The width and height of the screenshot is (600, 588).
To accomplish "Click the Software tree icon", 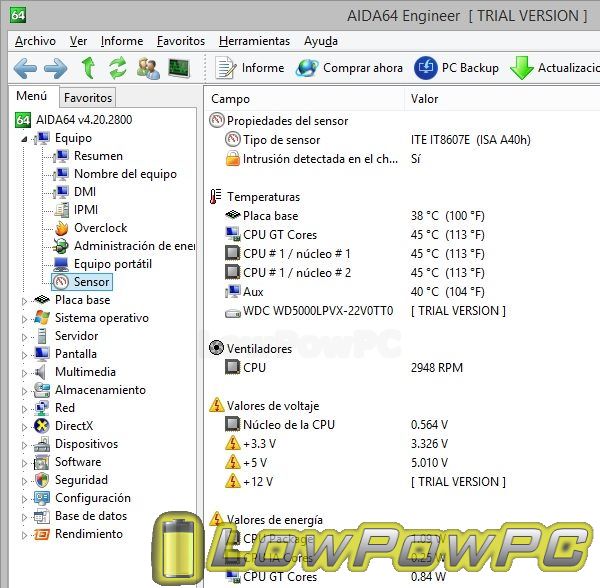I will [42, 462].
